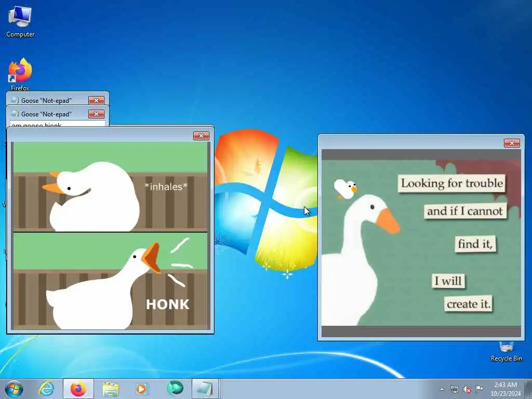This screenshot has height=399, width=532.
Task: Click into the Not-epad text area
Action: 58,124
